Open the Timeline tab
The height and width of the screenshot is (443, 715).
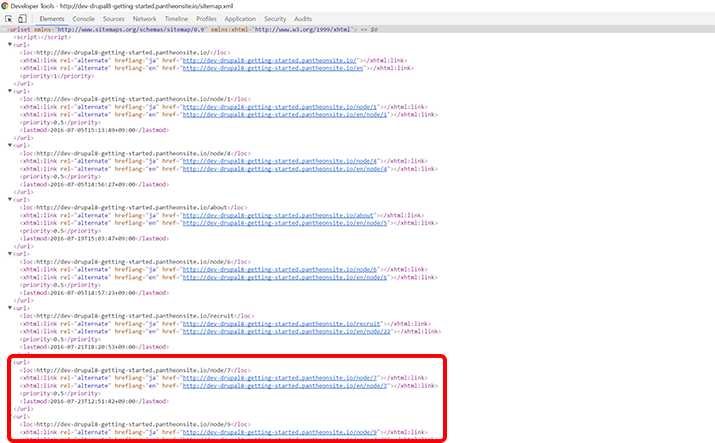176,19
